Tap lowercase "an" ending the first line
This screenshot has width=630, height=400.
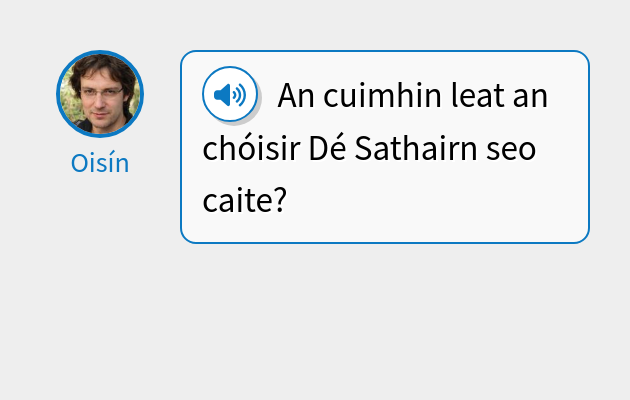point(530,97)
